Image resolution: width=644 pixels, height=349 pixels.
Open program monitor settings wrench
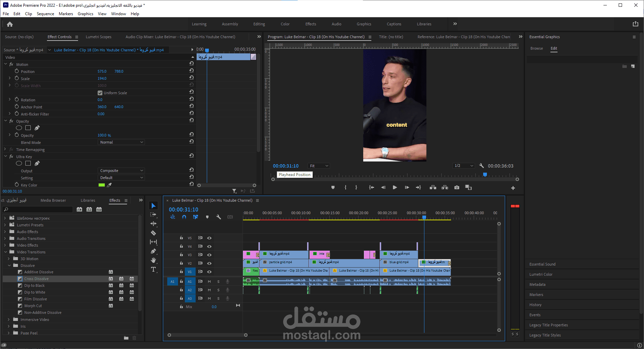(x=481, y=166)
